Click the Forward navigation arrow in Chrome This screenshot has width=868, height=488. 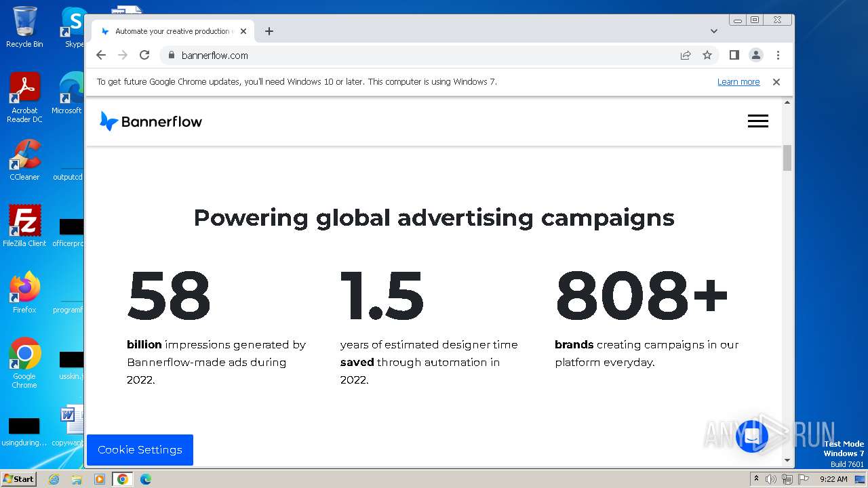click(123, 55)
